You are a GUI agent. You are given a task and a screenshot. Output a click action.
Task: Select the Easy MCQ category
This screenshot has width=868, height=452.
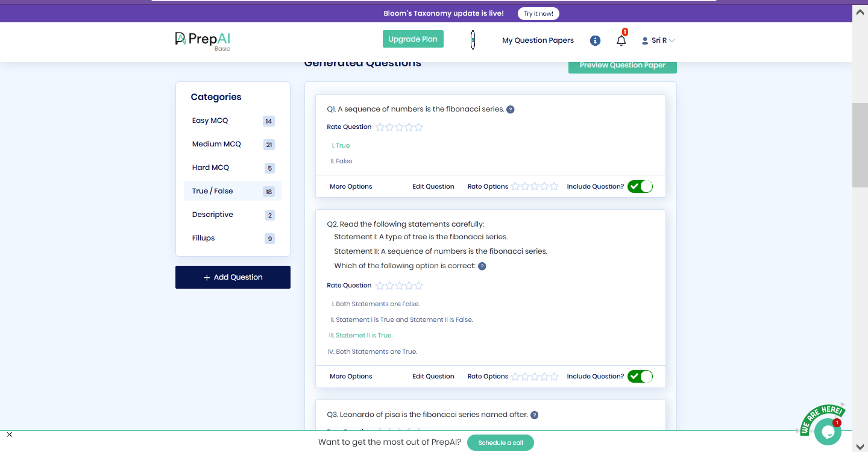click(210, 121)
